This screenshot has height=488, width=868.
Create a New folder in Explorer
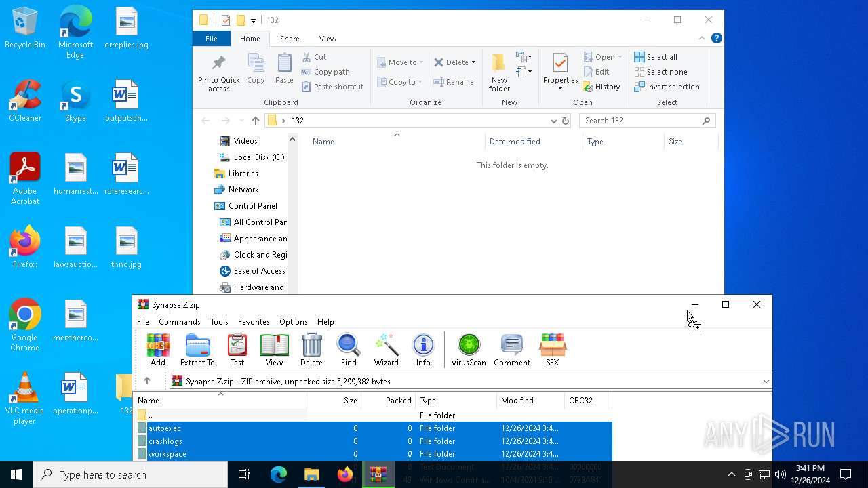coord(499,73)
